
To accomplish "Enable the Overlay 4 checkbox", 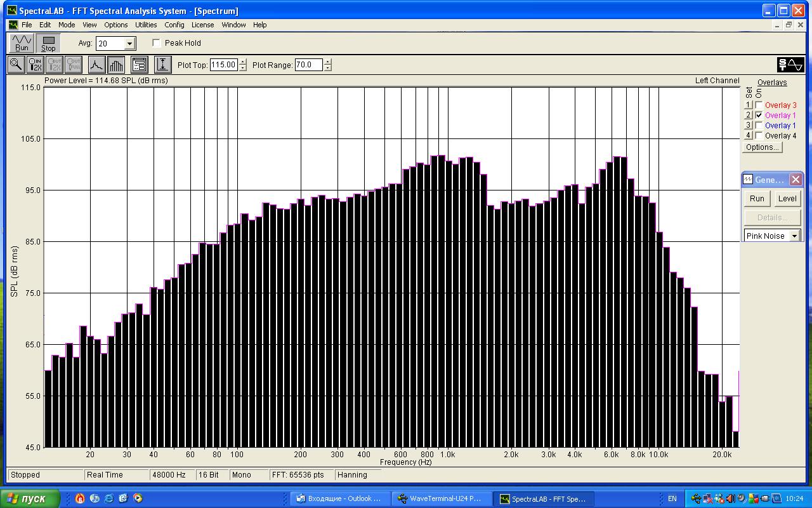I will tap(759, 136).
